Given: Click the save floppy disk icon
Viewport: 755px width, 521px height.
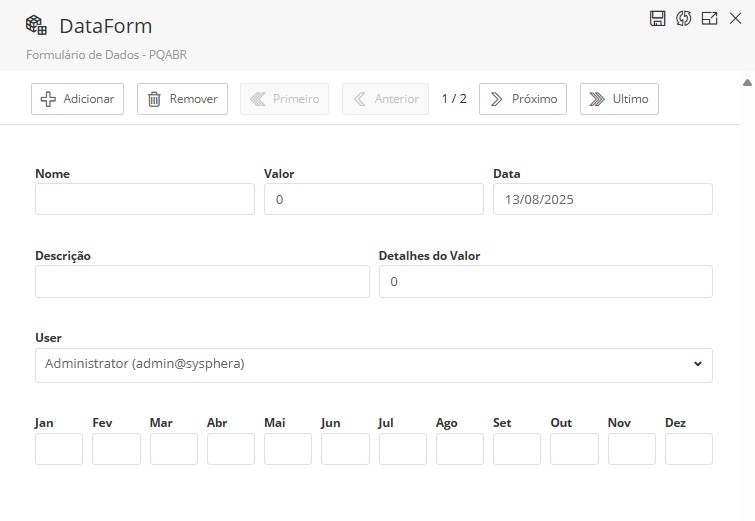Looking at the screenshot, I should (658, 18).
